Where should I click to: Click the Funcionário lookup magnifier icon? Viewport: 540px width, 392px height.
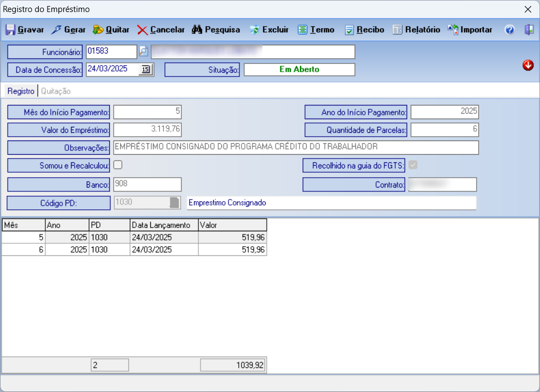point(144,52)
